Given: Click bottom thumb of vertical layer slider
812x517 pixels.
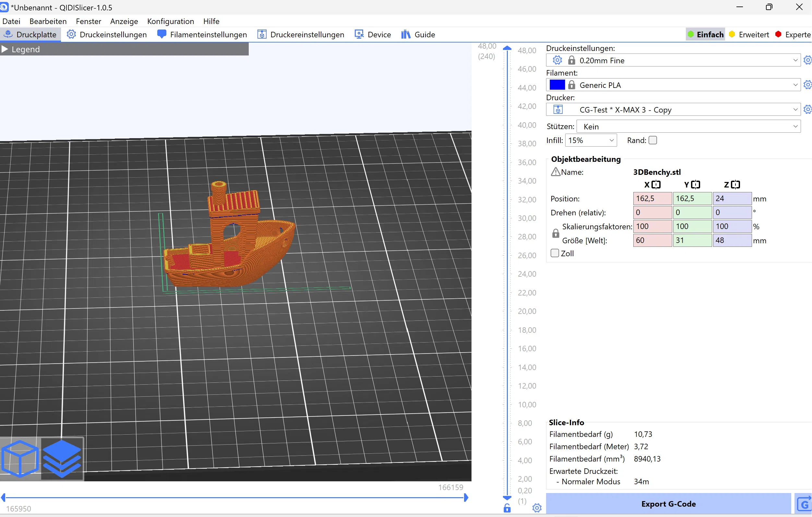Looking at the screenshot, I should (x=507, y=498).
